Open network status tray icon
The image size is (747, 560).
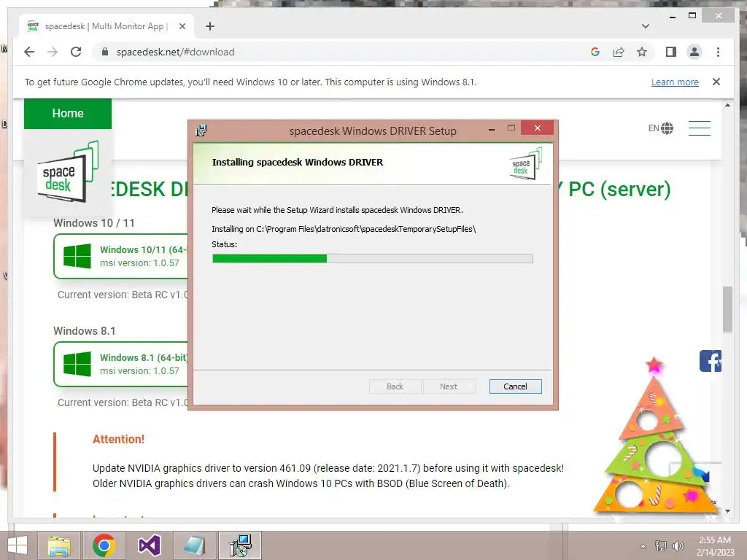[661, 546]
